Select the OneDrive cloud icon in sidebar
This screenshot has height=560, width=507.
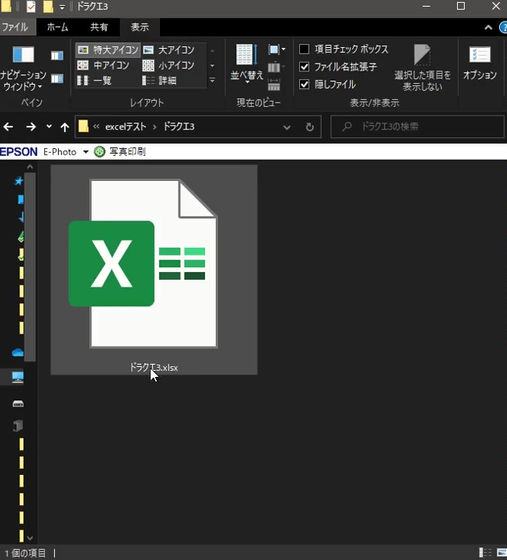tap(18, 353)
